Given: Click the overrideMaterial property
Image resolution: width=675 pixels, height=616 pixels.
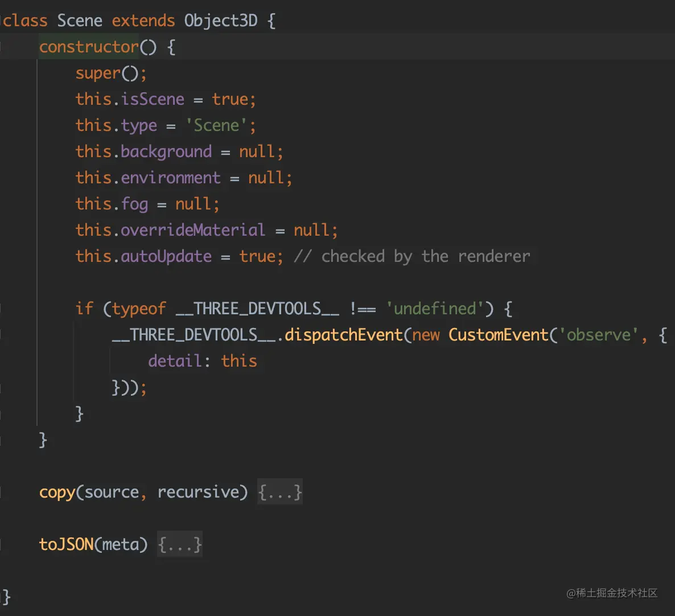Looking at the screenshot, I should [x=193, y=231].
